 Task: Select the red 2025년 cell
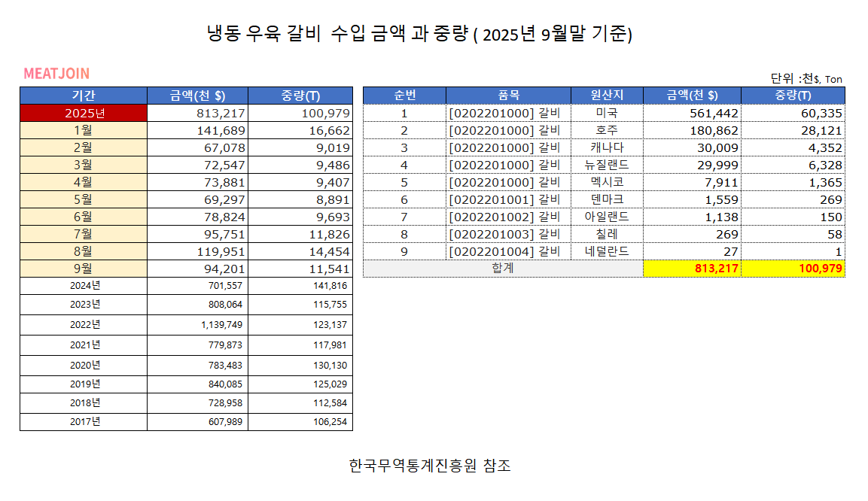pyautogui.click(x=84, y=113)
